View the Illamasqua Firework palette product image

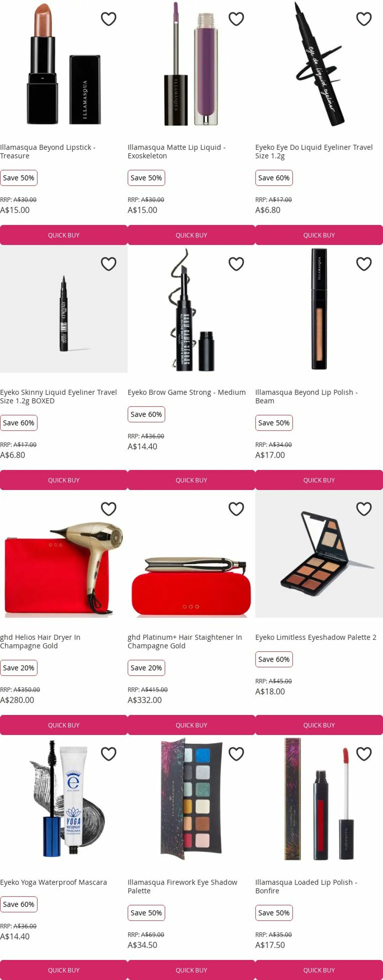click(x=191, y=799)
